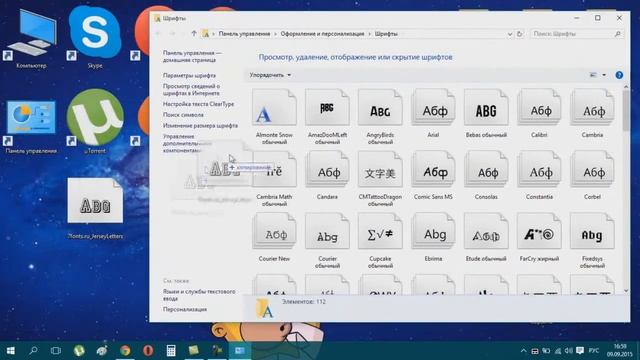Click the help question mark icon

(619, 75)
